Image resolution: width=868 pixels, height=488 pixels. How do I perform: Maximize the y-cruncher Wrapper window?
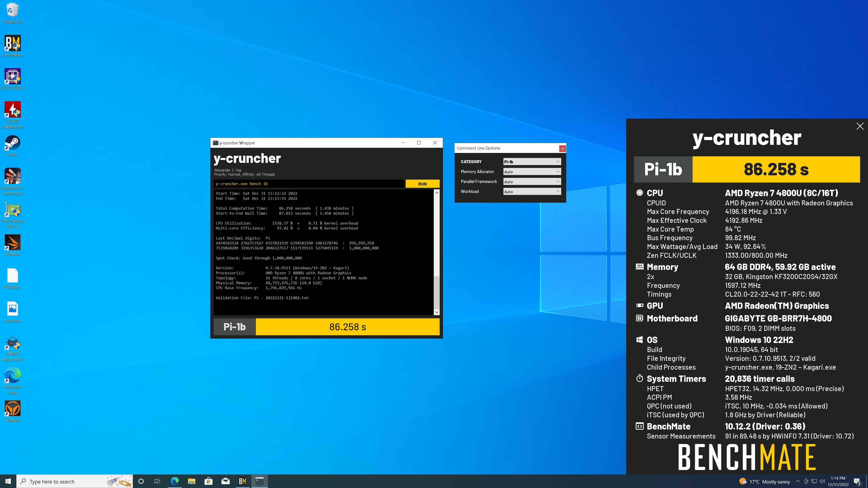419,143
